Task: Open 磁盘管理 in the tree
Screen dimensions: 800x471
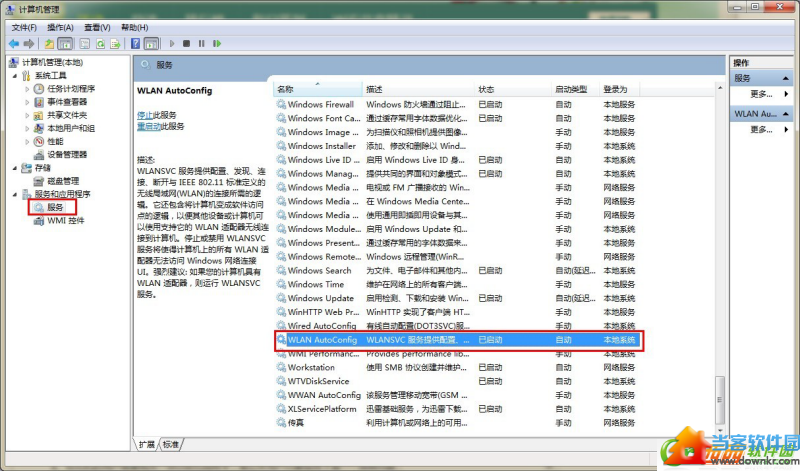Action: pyautogui.click(x=63, y=181)
